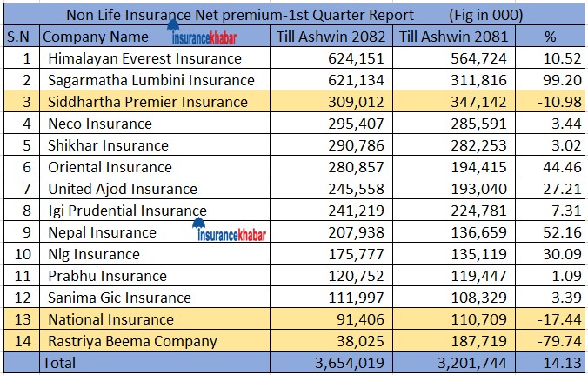This screenshot has width=588, height=375.
Task: Click the United Ajod Insurance name cell
Action: pyautogui.click(x=123, y=189)
